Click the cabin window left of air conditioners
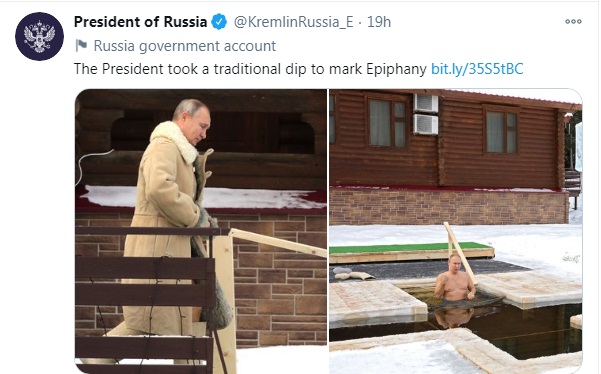Image resolution: width=601 pixels, height=374 pixels. [387, 122]
